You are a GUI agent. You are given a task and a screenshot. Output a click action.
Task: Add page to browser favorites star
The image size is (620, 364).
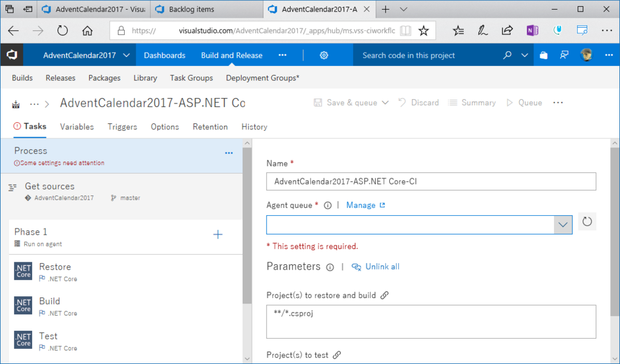[423, 30]
